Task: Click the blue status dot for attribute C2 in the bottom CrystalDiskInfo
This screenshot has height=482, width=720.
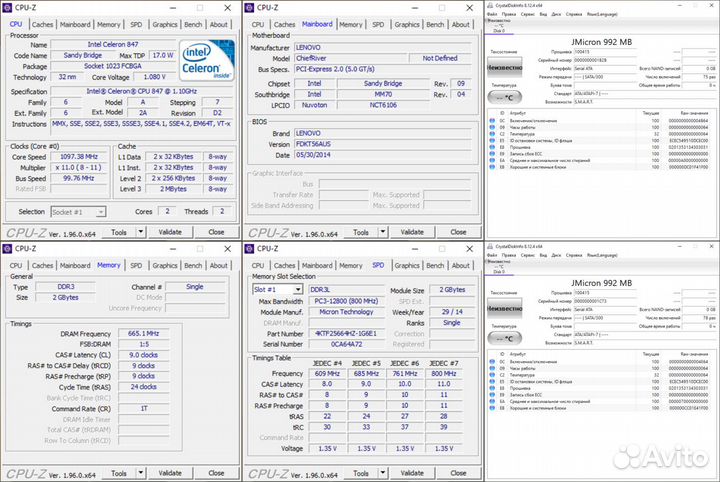Action: 492,375
